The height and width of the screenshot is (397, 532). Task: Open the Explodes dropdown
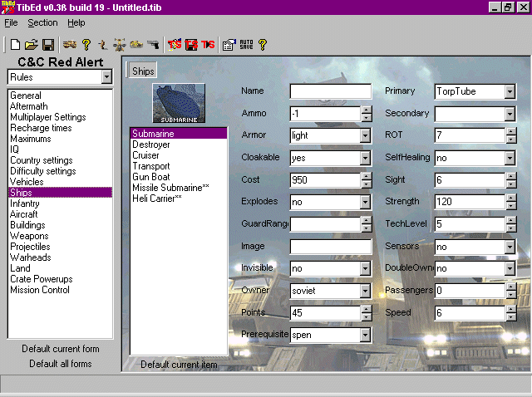365,203
